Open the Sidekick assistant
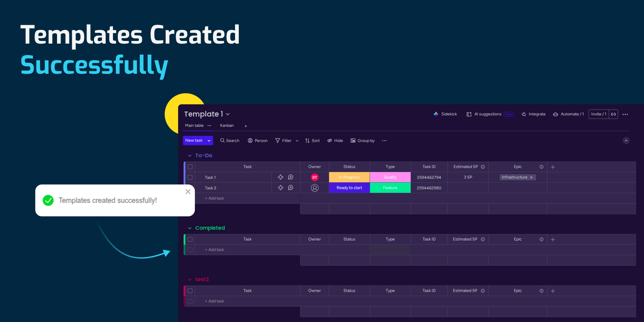The width and height of the screenshot is (644, 322). [x=445, y=114]
